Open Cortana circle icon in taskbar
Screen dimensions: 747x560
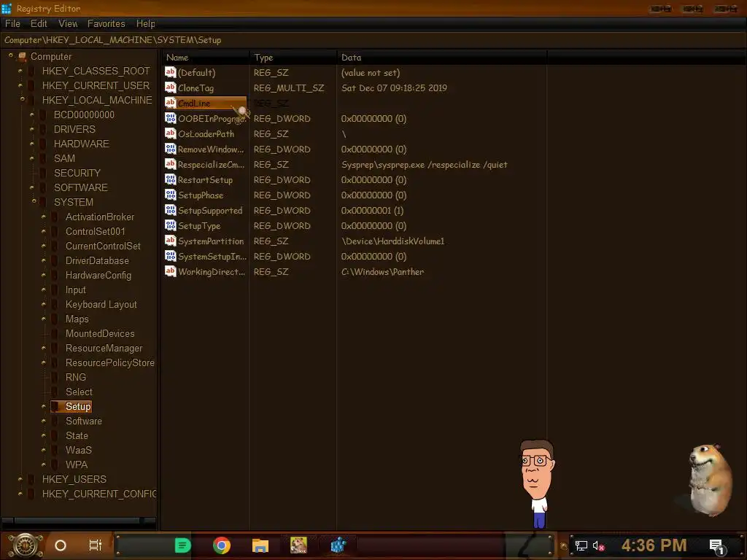[x=61, y=545]
